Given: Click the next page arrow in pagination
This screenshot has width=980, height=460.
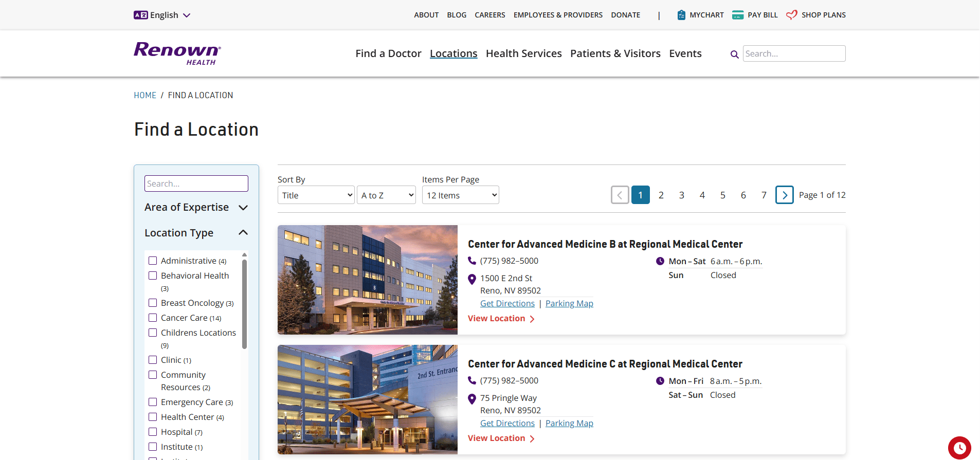Looking at the screenshot, I should coord(785,195).
